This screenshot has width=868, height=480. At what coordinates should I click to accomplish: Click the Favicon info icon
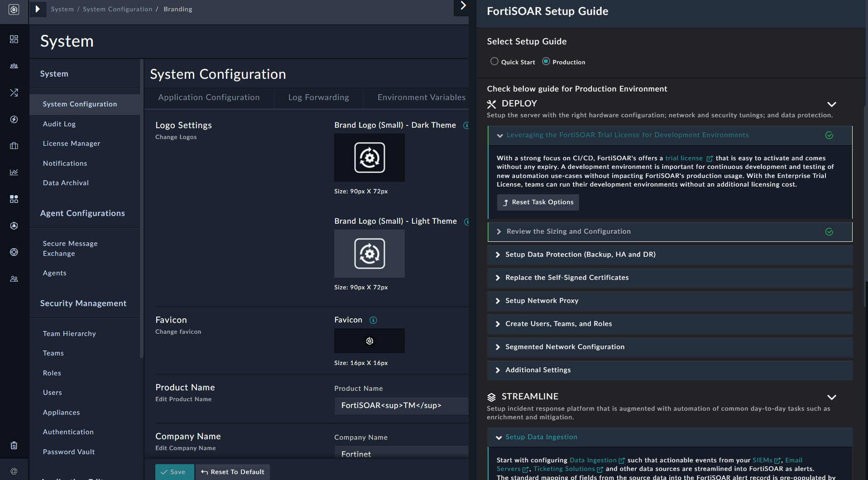(x=373, y=320)
